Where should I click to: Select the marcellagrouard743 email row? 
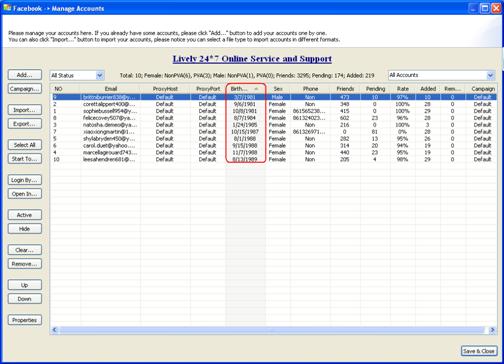point(273,152)
